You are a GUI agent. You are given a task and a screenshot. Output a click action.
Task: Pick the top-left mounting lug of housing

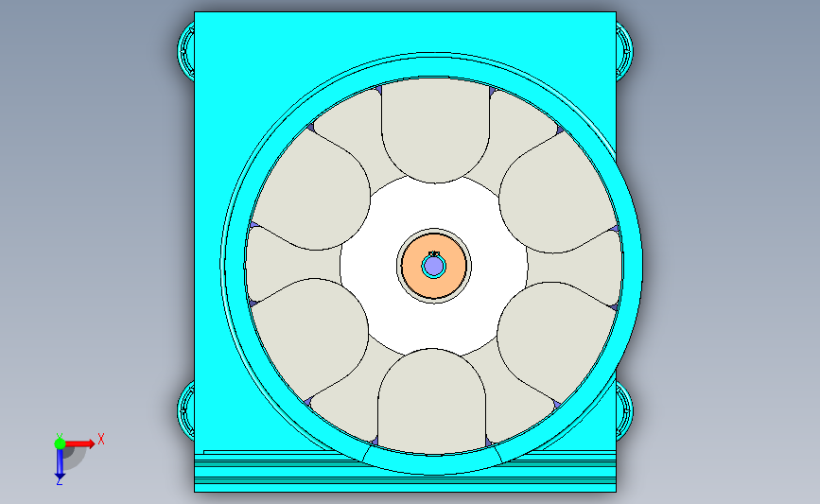(186, 51)
